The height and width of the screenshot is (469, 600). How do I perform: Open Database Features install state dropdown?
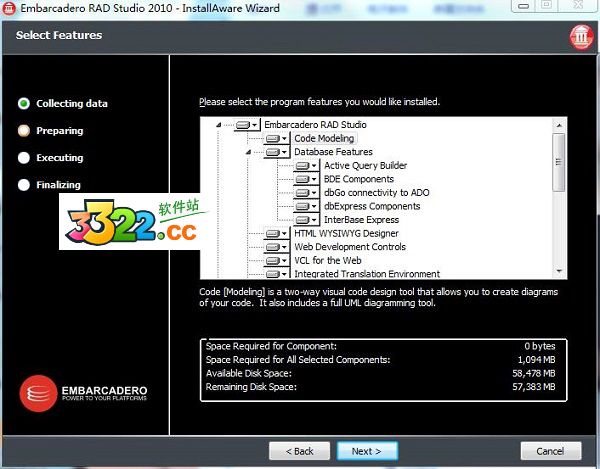(x=277, y=152)
